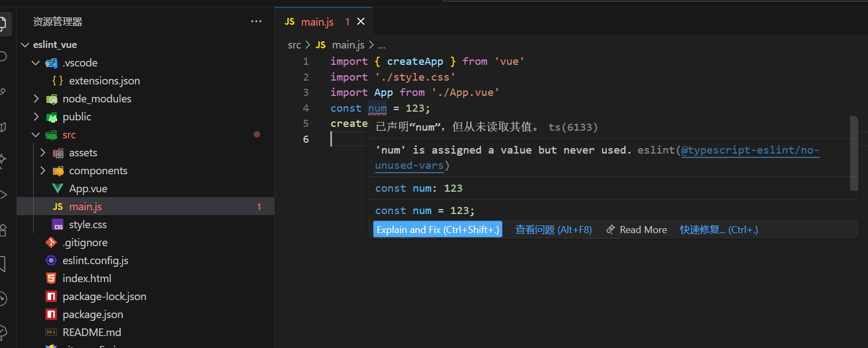Screen dimensions: 868x348
Task: Click the HTML5 icon for index.html
Action: click(51, 278)
